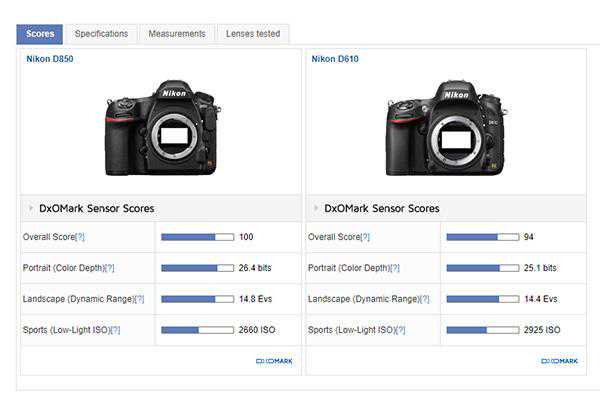The height and width of the screenshot is (400, 600).
Task: Collapse the D850 DxOMark Sensor Scores triangle
Action: point(30,209)
